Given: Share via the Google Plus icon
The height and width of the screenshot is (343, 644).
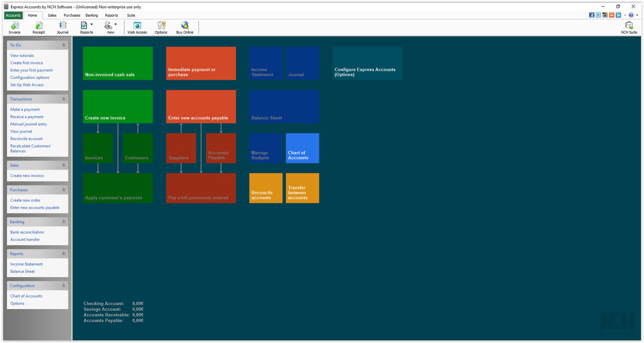Looking at the screenshot, I should click(605, 15).
